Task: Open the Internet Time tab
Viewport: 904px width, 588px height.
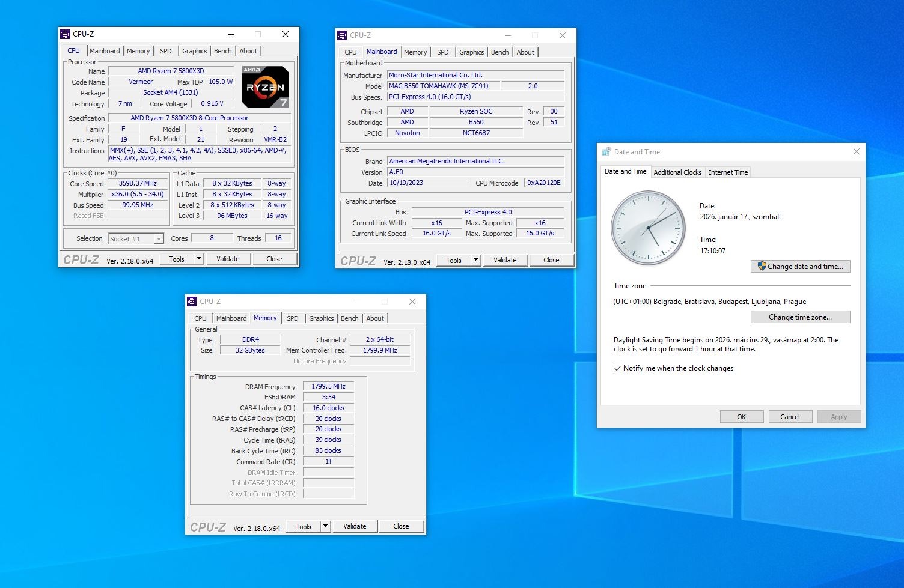Action: click(728, 172)
